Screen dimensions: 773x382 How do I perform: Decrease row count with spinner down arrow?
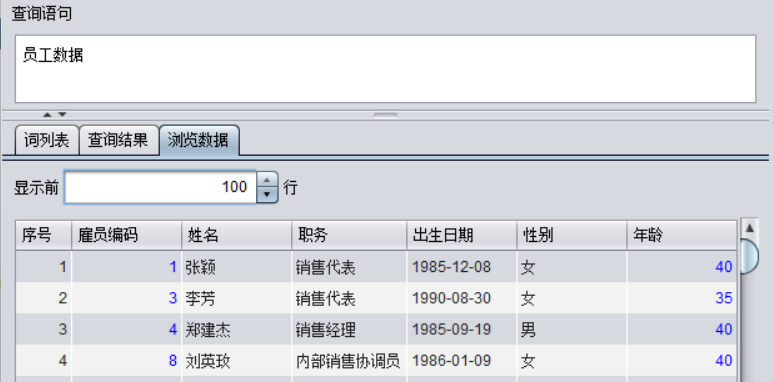point(267,195)
